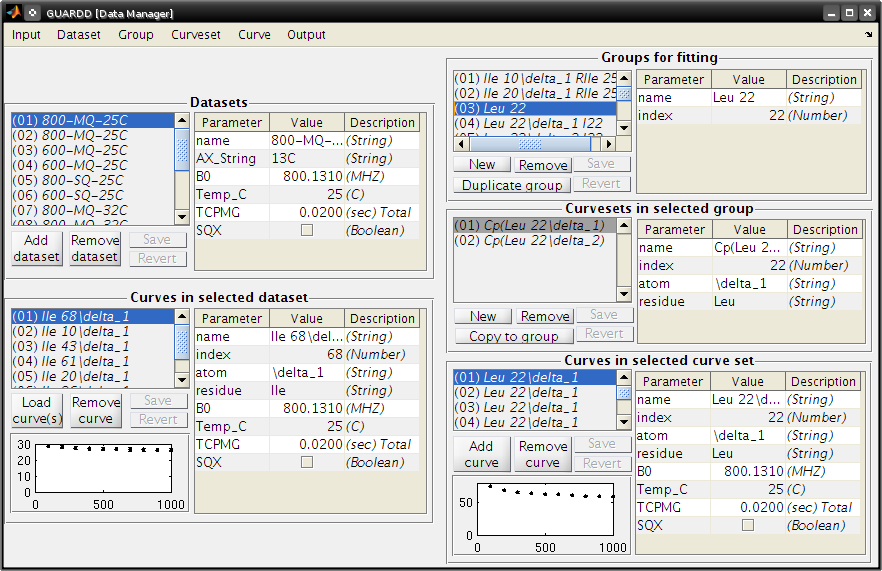Screen dimensions: 882x571
Task: Click the Curvesets list scrollbar up arrow
Action: pos(624,226)
